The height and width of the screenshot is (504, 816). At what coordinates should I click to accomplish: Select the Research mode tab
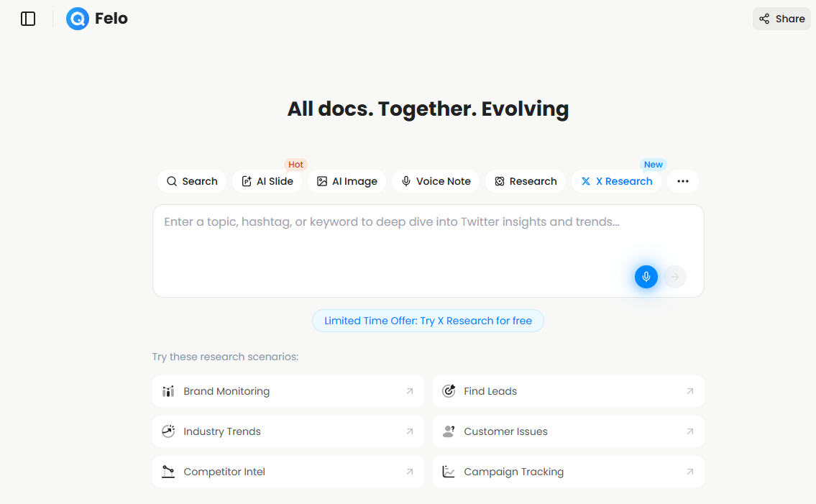[x=526, y=181]
